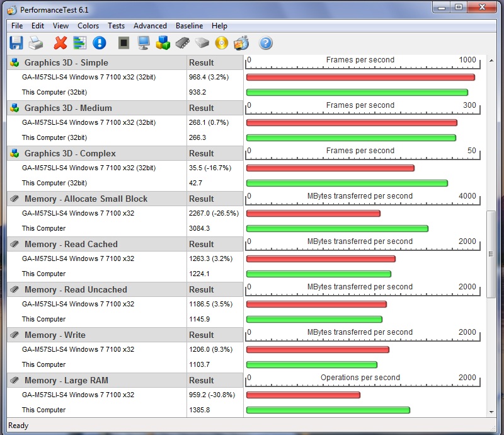
Task: Open the Edit menu
Action: [x=38, y=26]
